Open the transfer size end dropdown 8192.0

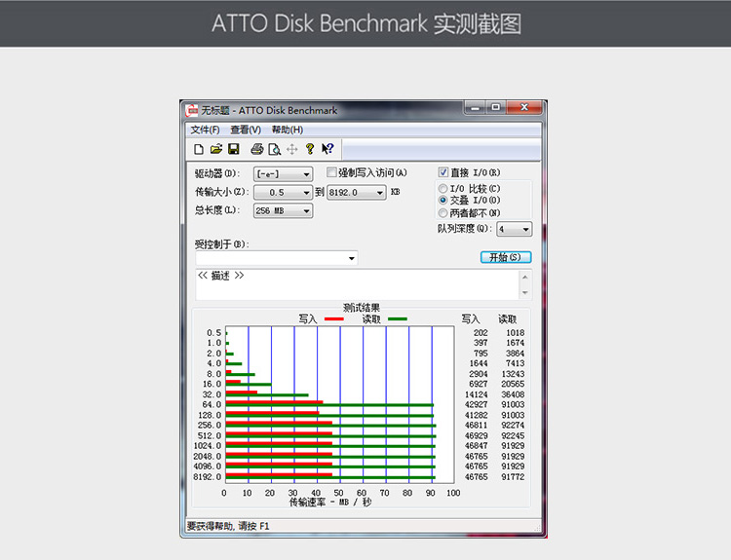357,193
